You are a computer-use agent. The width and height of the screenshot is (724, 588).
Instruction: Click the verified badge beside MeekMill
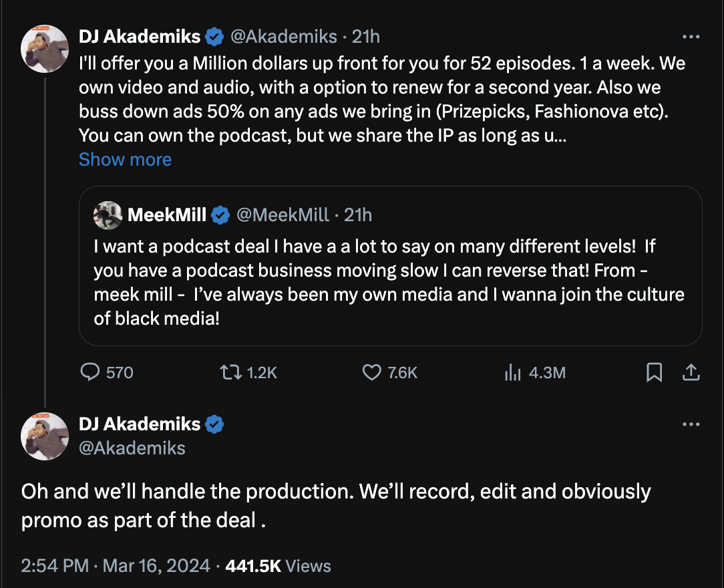220,214
